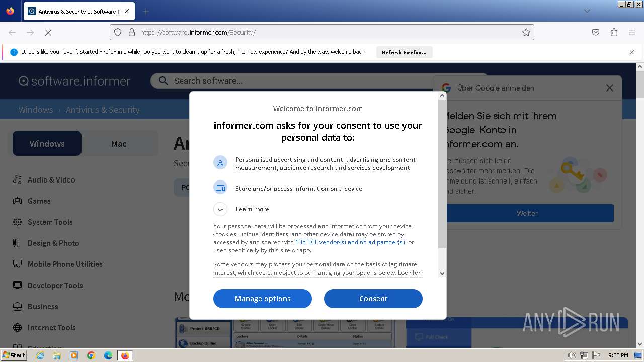This screenshot has height=362, width=644.
Task: Click the Design & Photo icon
Action: click(17, 243)
